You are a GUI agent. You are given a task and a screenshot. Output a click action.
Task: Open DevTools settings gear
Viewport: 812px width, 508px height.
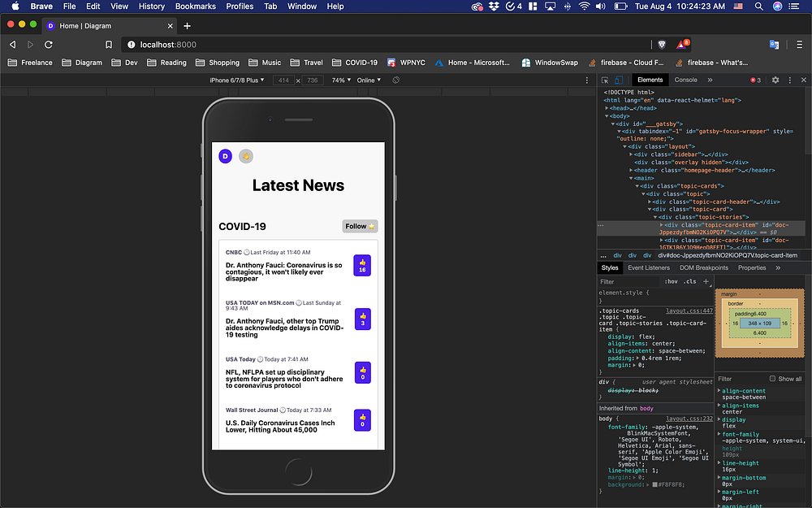pyautogui.click(x=775, y=80)
